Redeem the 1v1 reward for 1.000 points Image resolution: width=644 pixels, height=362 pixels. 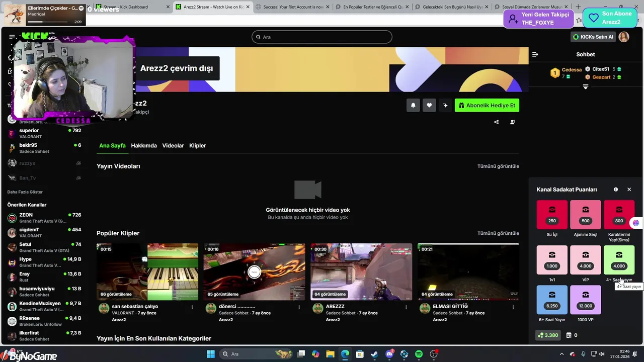tap(552, 260)
